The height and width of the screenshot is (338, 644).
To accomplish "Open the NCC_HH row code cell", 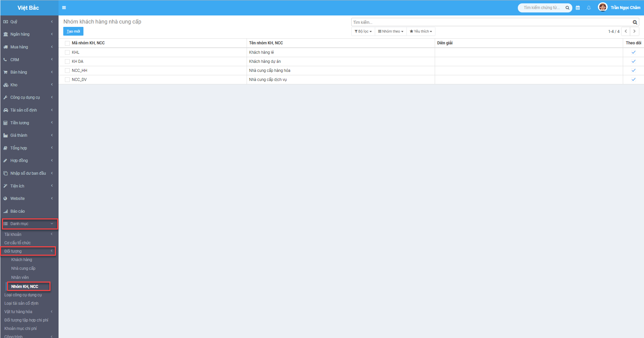I will (79, 71).
